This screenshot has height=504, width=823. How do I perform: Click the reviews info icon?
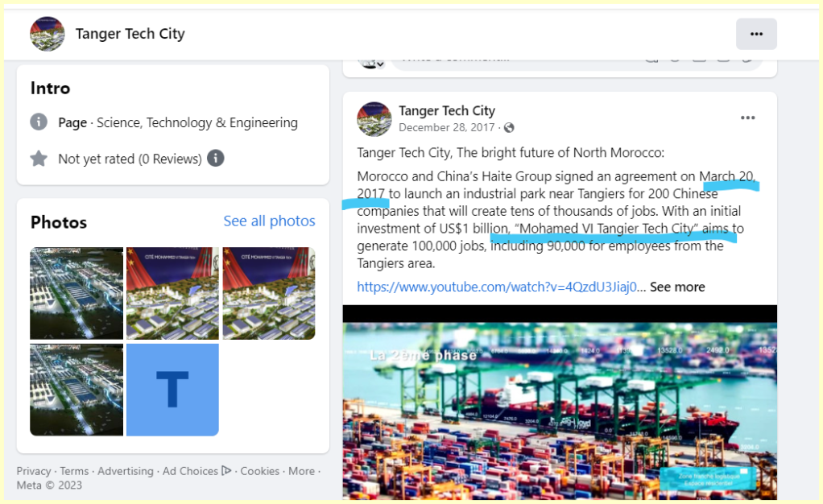click(x=216, y=159)
